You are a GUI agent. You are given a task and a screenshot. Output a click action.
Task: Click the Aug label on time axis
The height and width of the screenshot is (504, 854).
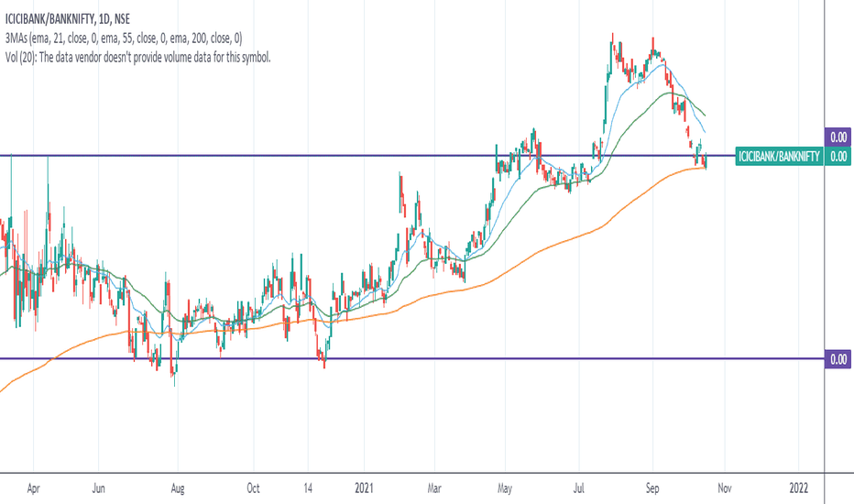[x=178, y=488]
